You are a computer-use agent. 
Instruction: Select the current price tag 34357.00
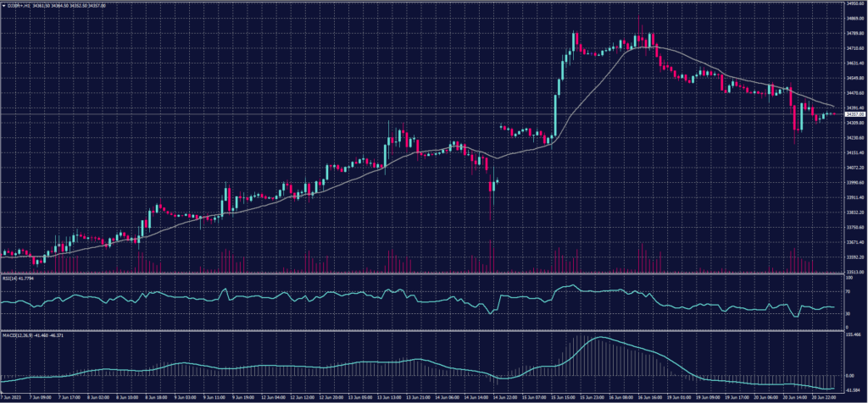pos(854,113)
